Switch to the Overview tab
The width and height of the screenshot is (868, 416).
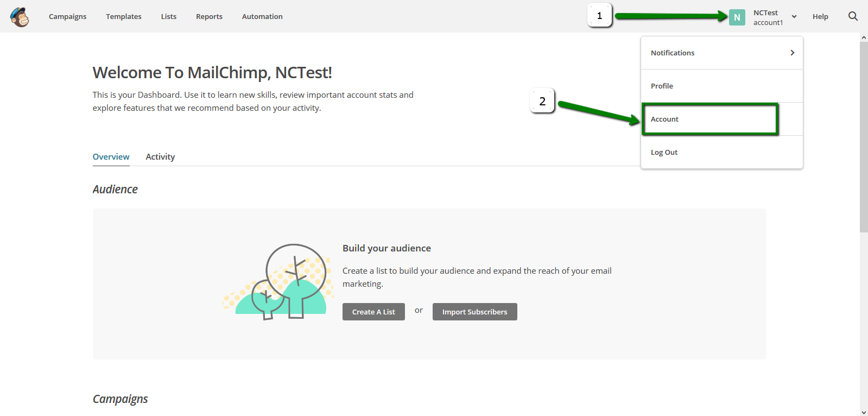111,156
